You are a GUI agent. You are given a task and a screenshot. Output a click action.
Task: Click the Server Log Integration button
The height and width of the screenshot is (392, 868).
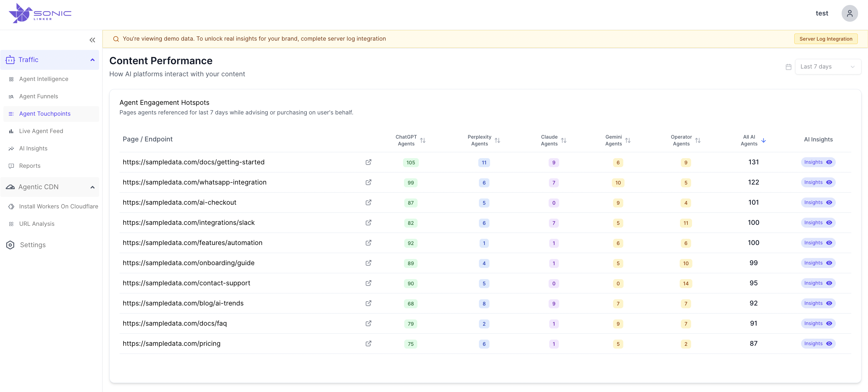(826, 39)
